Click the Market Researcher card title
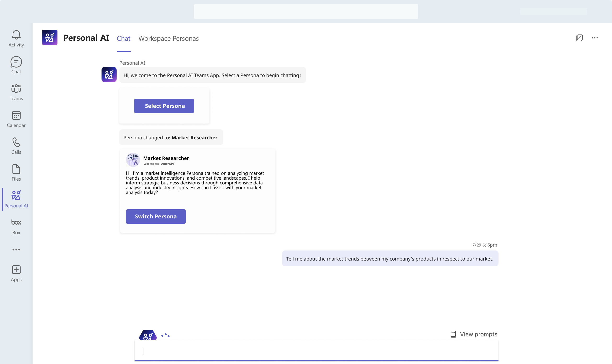The width and height of the screenshot is (612, 364). 166,158
